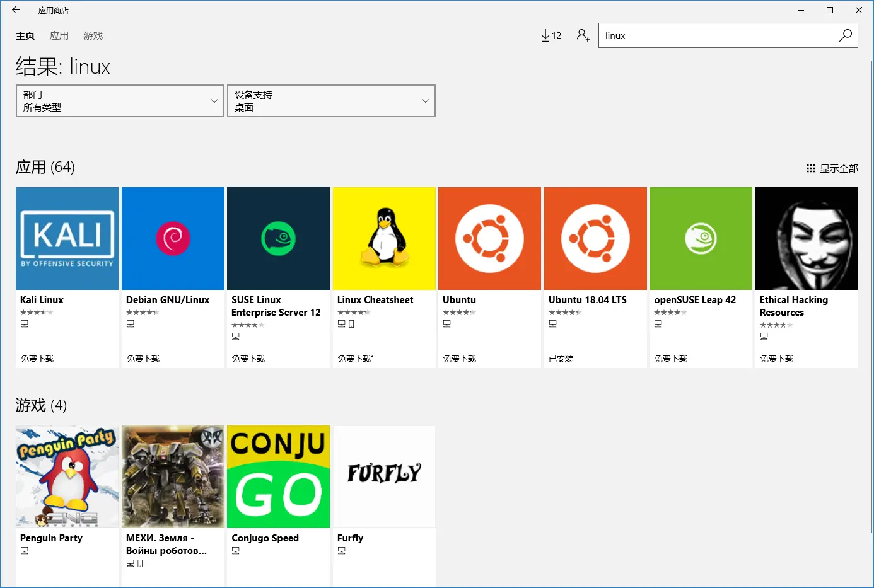Open the Ubuntu app logo tile
874x588 pixels.
click(489, 238)
